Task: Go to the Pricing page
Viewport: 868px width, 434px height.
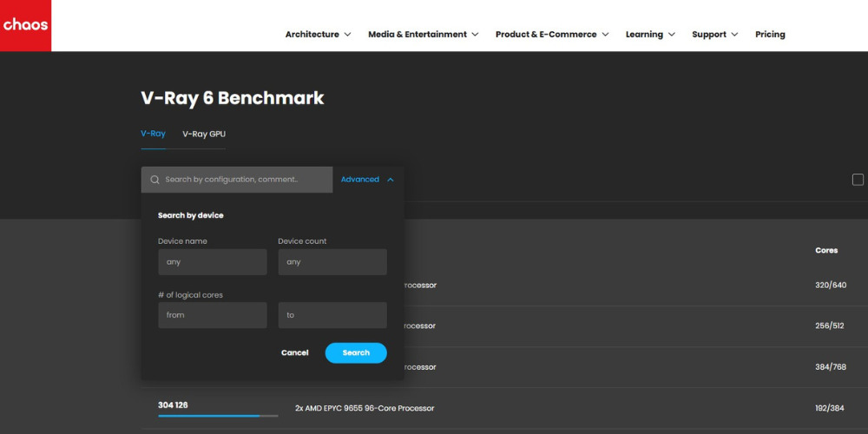Action: tap(770, 35)
